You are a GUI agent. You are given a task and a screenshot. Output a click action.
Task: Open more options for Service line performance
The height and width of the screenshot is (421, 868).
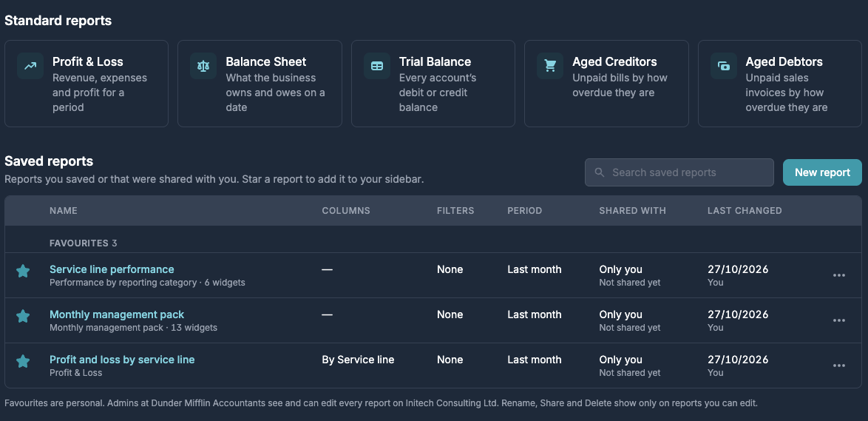[x=838, y=275]
